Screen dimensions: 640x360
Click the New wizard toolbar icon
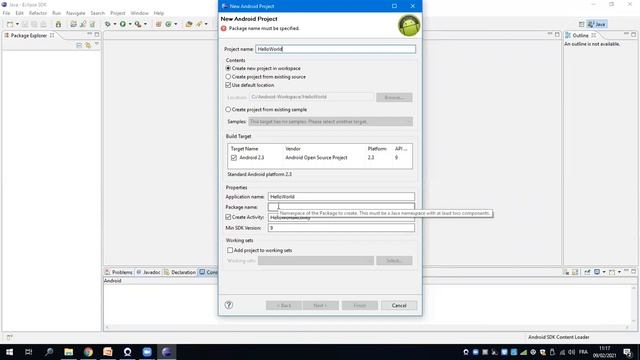coord(10,24)
